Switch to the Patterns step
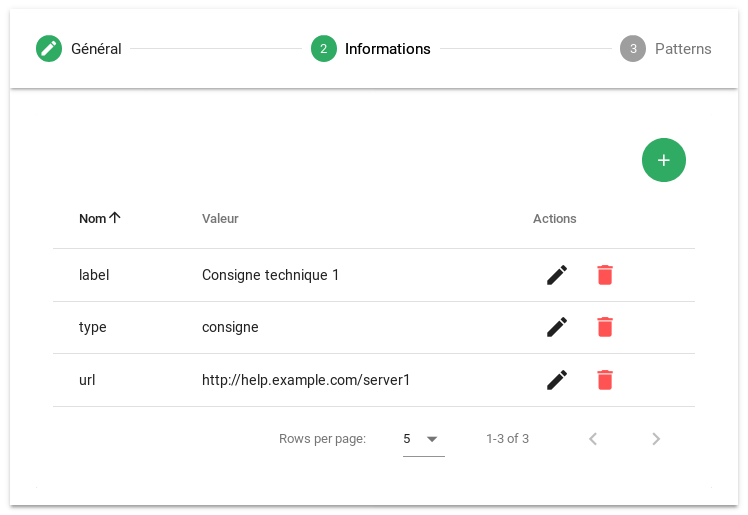Screen dimensions: 748x515 click(x=665, y=49)
